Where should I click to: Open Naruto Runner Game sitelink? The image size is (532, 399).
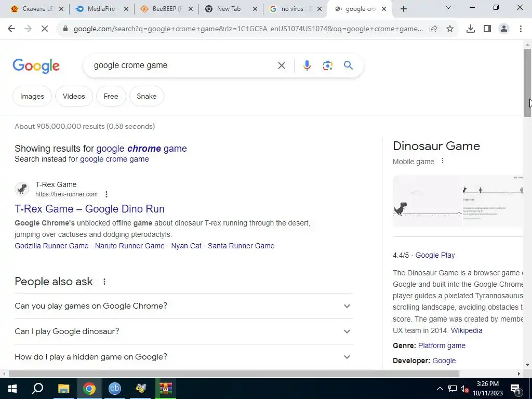(129, 246)
